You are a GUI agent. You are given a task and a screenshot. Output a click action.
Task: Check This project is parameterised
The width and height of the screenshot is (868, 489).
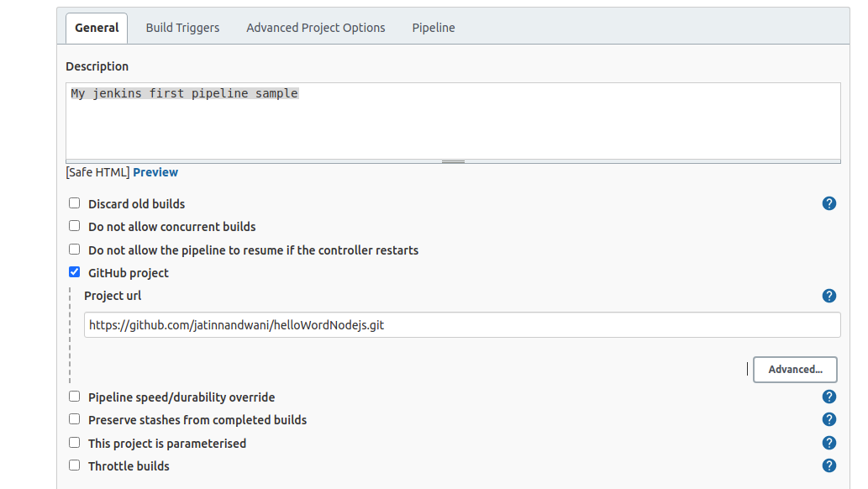click(74, 442)
